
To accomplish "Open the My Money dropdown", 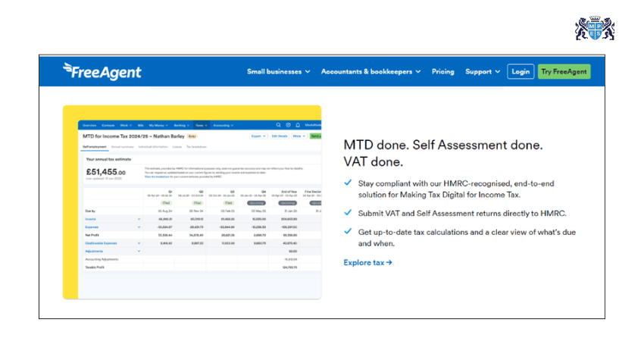I will [x=158, y=125].
